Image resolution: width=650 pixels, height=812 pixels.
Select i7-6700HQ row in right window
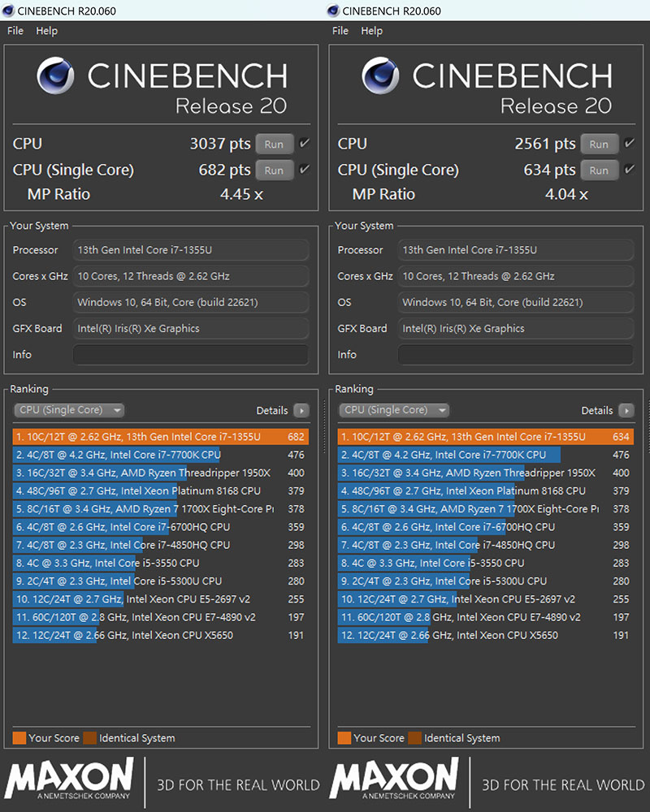click(486, 527)
